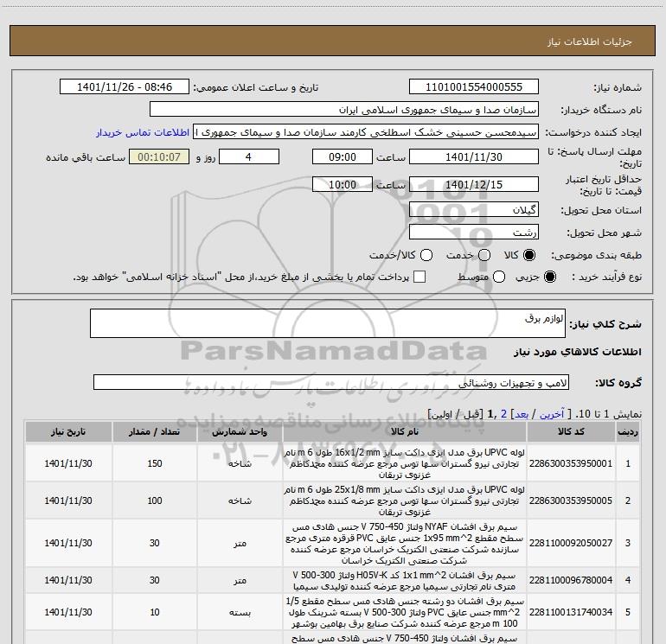Click the تاریخ نیاز column header
Viewport: 666px width, 644px height.
click(68, 431)
